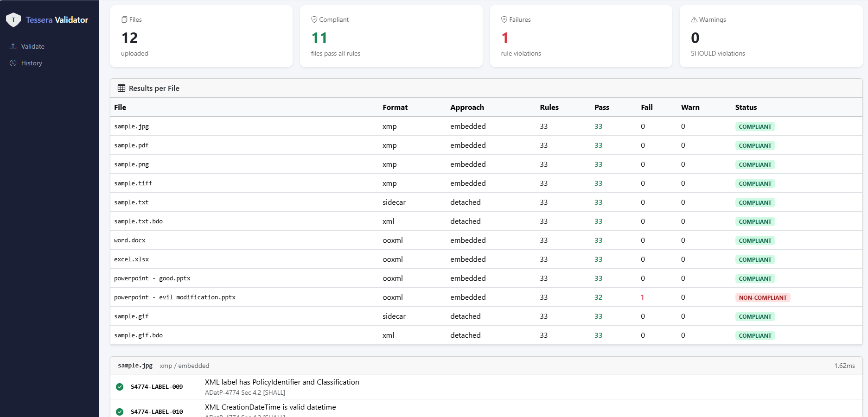Click the rule text about PolicyIdentifier and Classification
Viewport: 868px width, 417px height.
pos(282,382)
